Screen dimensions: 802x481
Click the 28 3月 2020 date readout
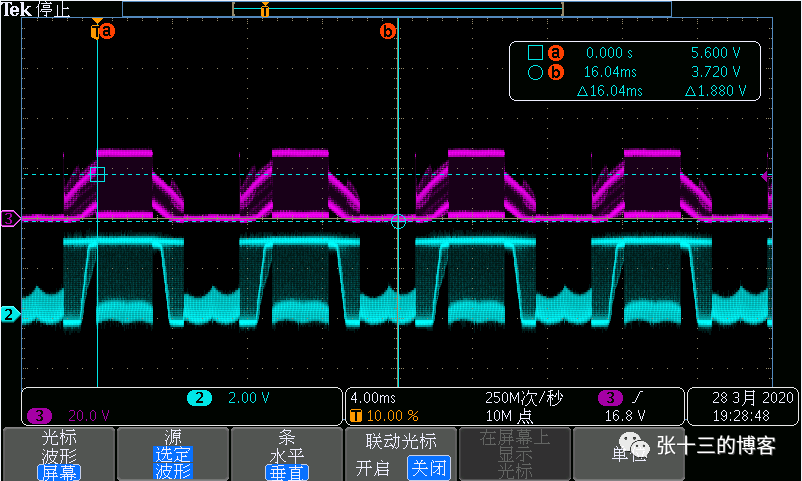click(x=752, y=398)
